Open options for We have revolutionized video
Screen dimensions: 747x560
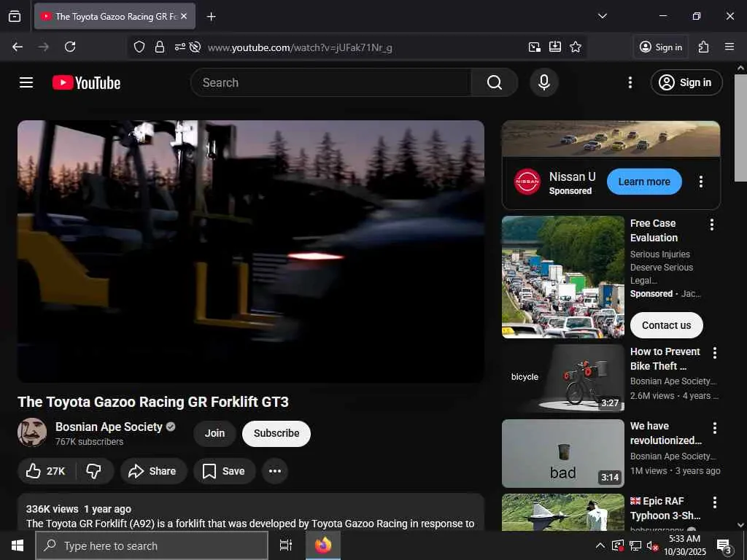715,428
